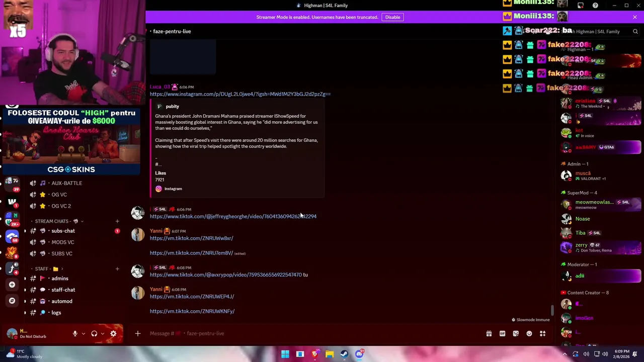Open member zerry profile
The image size is (644, 362).
pyautogui.click(x=601, y=247)
